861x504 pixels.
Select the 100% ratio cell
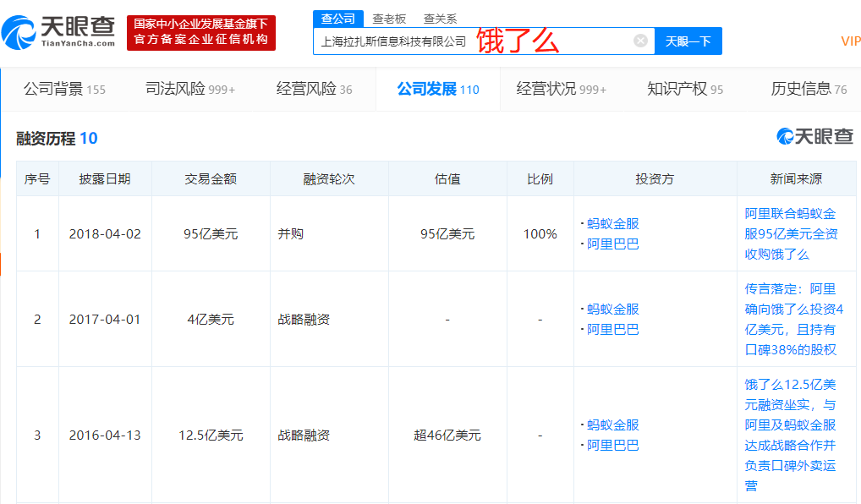coord(540,234)
